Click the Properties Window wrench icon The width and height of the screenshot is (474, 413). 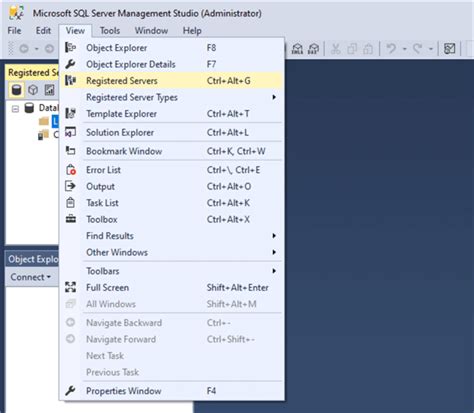pyautogui.click(x=70, y=390)
